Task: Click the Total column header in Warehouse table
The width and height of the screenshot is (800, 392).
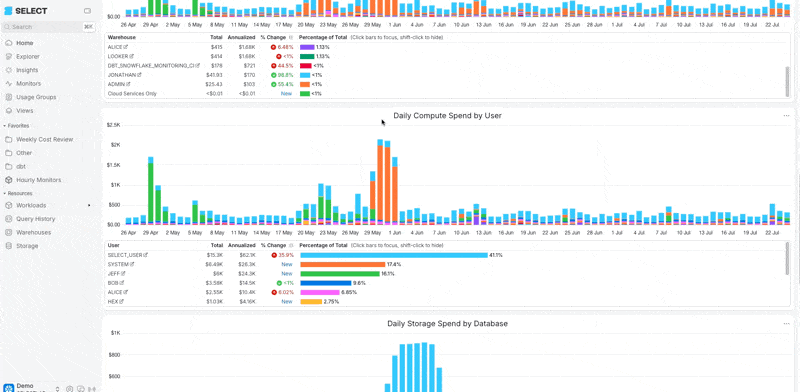Action: 216,37
